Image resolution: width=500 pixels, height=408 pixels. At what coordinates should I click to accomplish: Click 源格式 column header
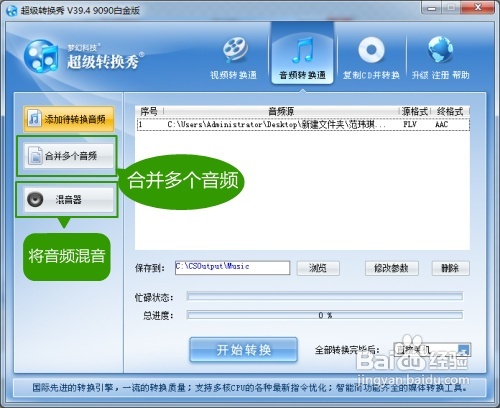[x=415, y=111]
